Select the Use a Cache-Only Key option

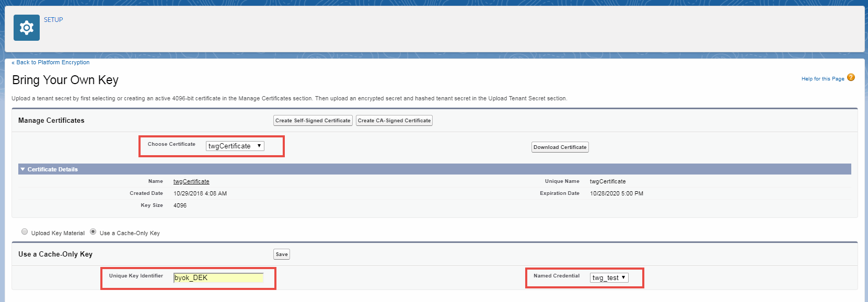(x=93, y=231)
